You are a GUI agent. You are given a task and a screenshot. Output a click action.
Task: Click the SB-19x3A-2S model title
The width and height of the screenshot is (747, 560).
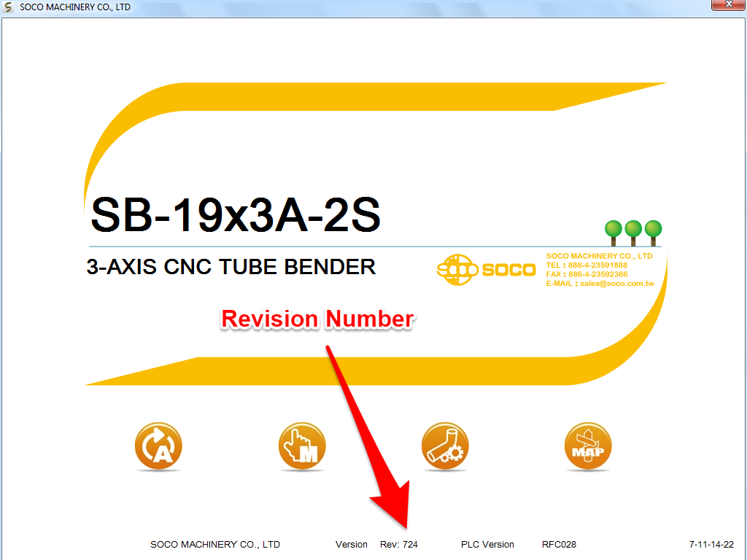point(235,216)
